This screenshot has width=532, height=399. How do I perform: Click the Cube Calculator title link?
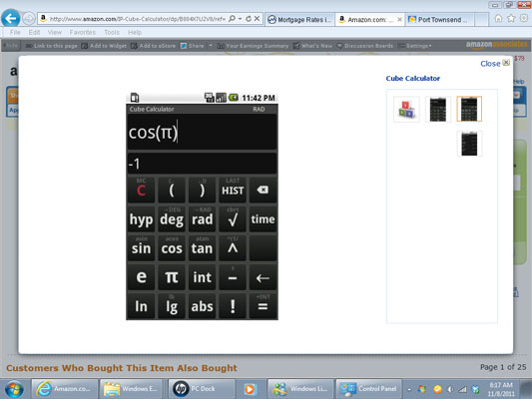pyautogui.click(x=413, y=79)
